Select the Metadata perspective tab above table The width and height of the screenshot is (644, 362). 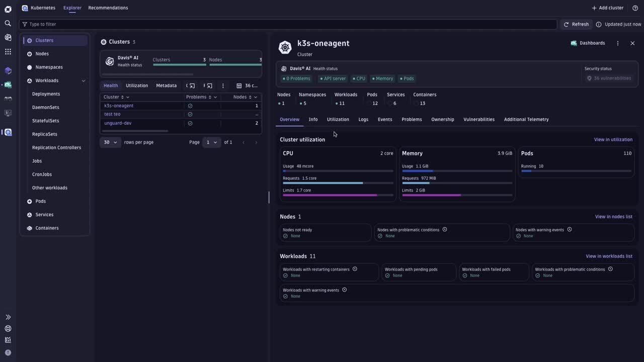pos(167,85)
